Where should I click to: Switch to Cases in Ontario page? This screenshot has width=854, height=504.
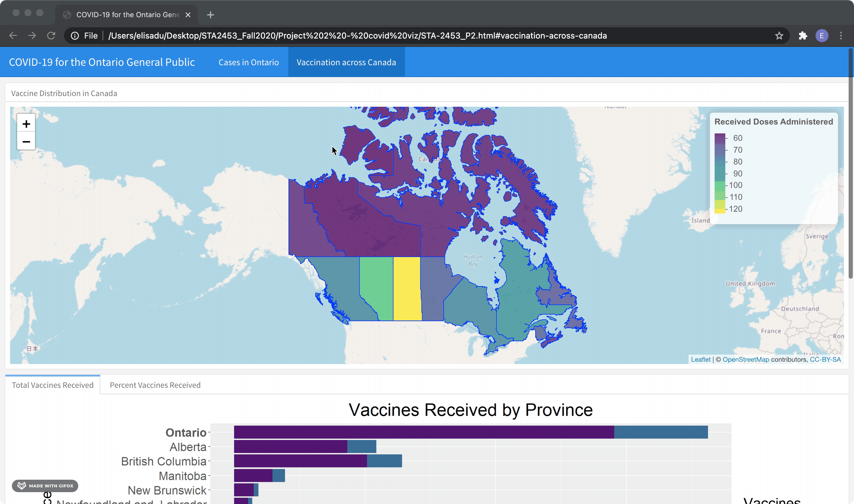click(x=248, y=62)
